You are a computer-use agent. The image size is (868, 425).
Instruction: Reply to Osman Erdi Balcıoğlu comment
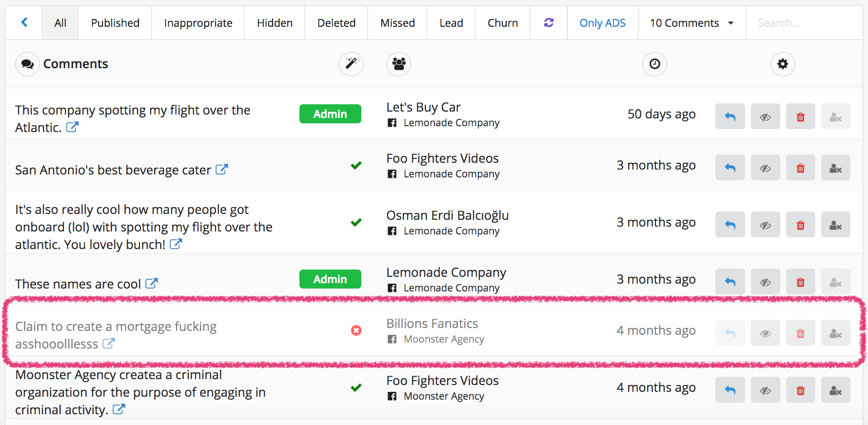(730, 225)
